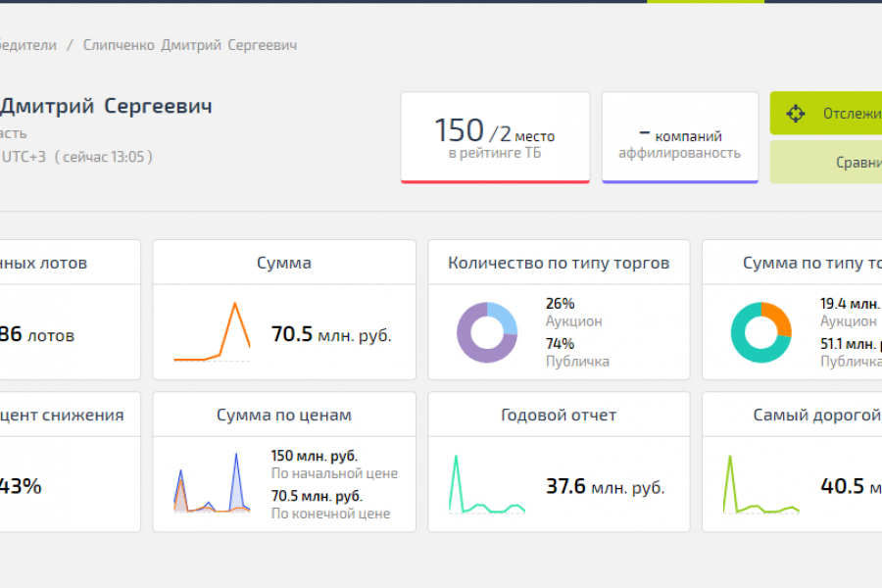Go back via the Победители breadcrumb link
The width and height of the screenshot is (882, 588).
tap(28, 45)
